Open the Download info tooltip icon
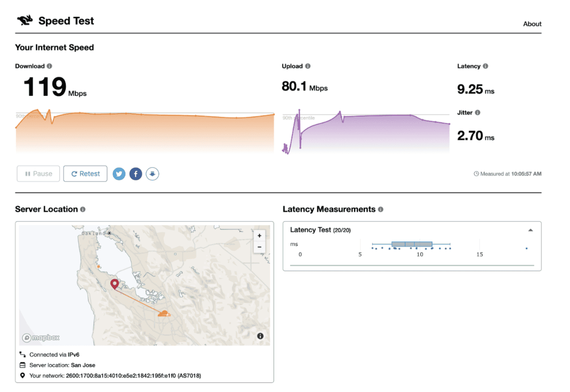Viewport: 570px width, 392px height. tap(49, 66)
